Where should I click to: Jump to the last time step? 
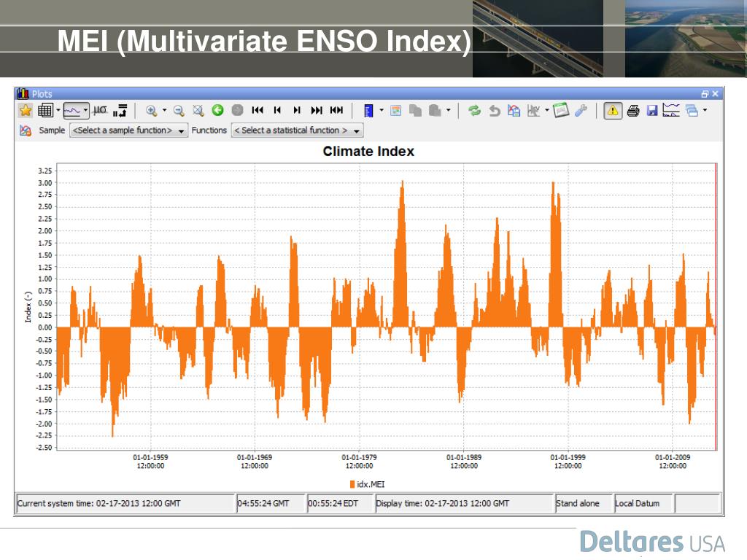point(317,111)
